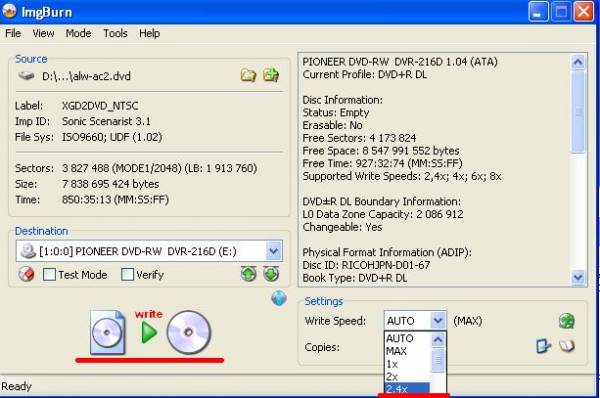Click the green down-arrow tray icon
This screenshot has width=600, height=398.
coord(271,274)
